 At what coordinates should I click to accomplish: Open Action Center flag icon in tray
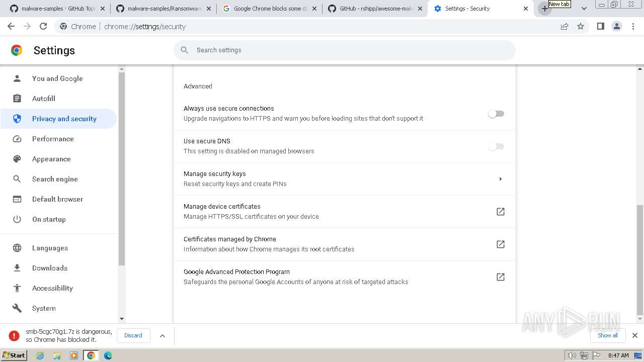pyautogui.click(x=595, y=355)
